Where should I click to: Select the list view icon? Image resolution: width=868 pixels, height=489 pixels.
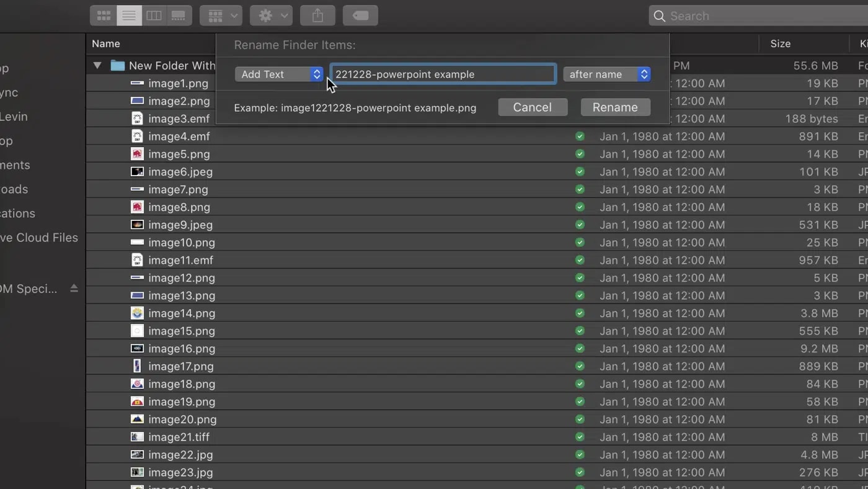point(128,16)
